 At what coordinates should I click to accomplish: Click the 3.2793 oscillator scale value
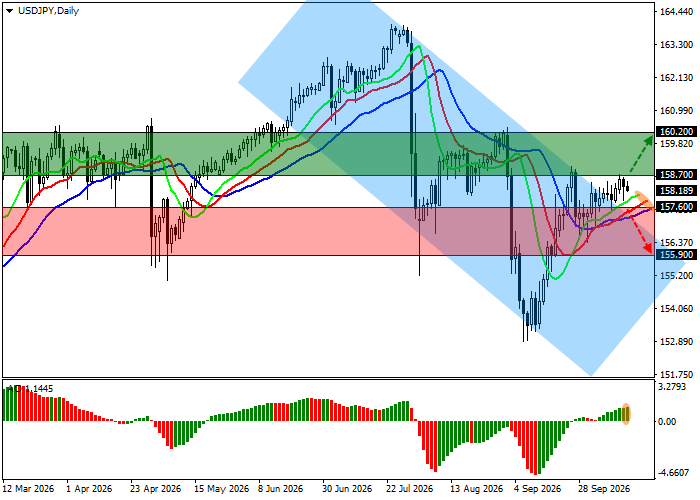click(x=672, y=387)
